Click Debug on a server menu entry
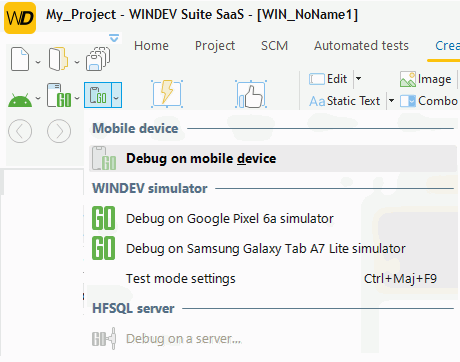 point(273,339)
